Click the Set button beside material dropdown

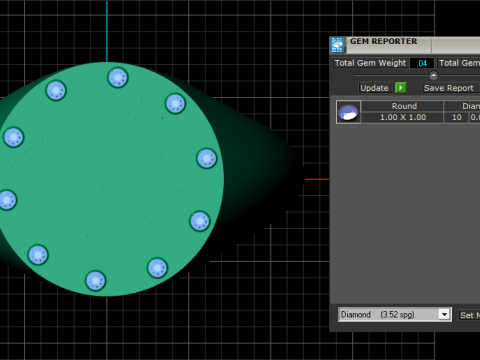tap(469, 315)
